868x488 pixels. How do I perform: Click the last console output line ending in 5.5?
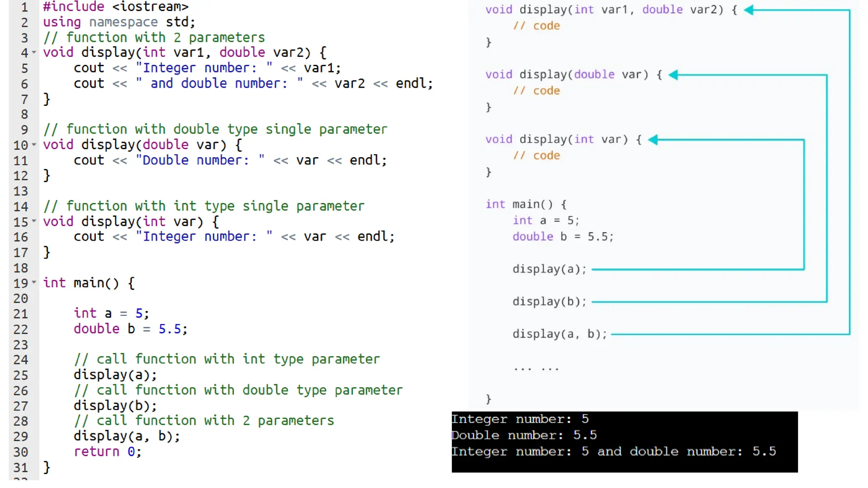coord(613,452)
